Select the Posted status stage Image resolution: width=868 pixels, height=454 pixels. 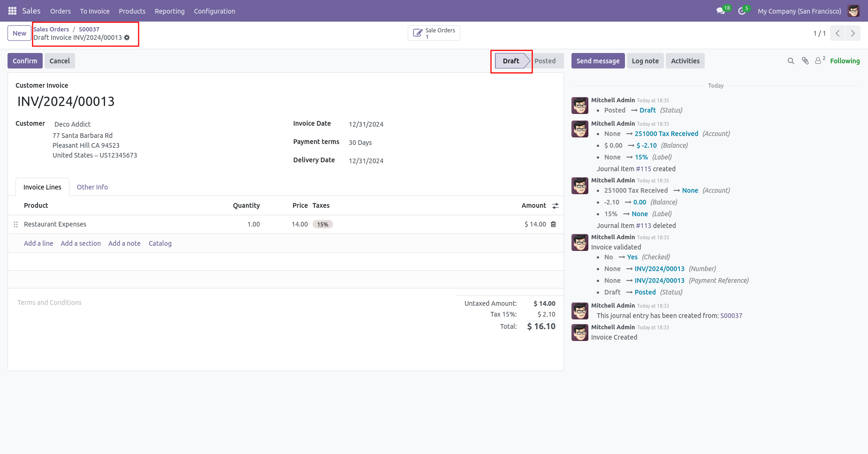tap(547, 61)
